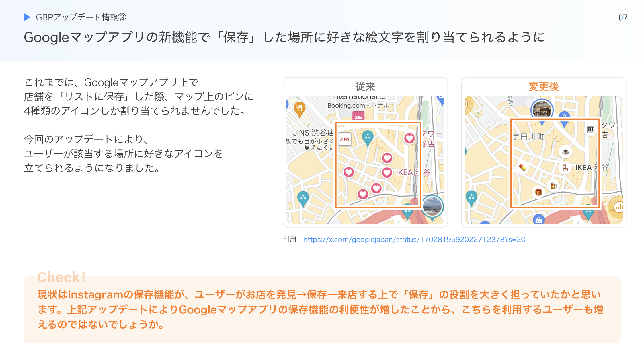
Task: Click the bottom-most heart pin in left map
Action: (x=363, y=194)
